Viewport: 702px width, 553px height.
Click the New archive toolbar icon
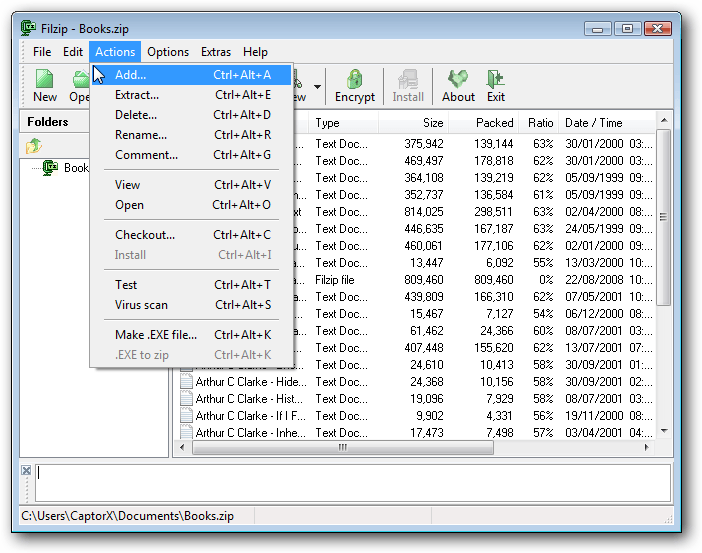coord(44,79)
